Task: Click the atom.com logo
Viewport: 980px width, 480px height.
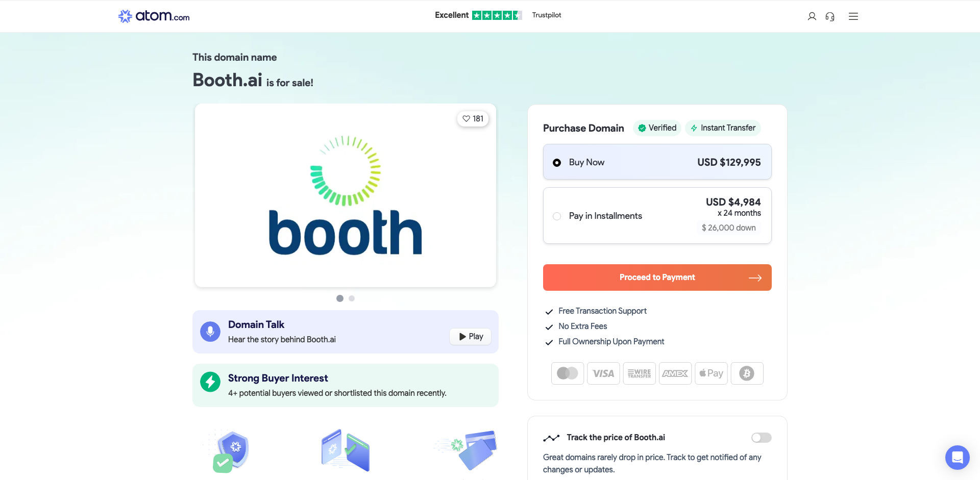Action: (x=153, y=16)
